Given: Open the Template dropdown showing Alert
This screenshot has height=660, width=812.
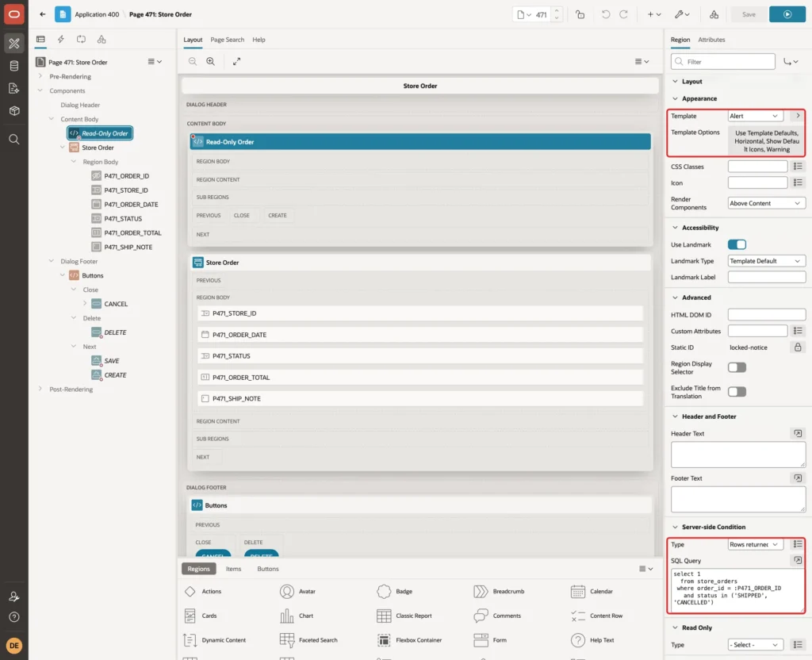Looking at the screenshot, I should (756, 116).
